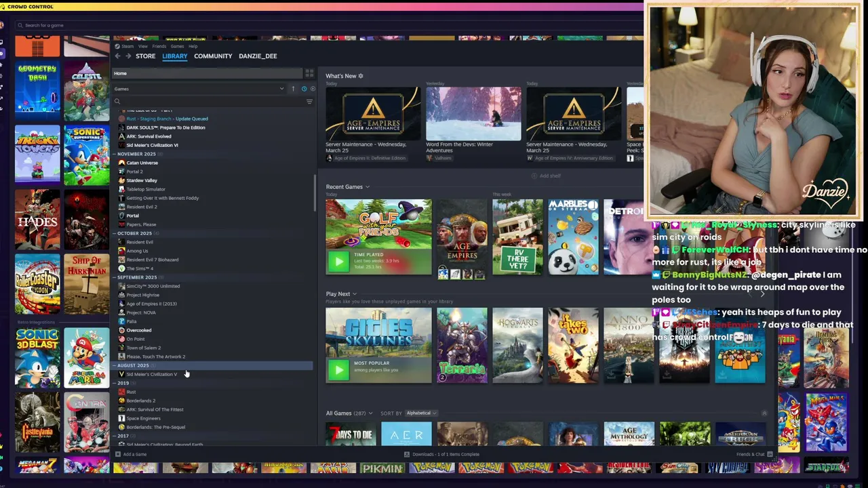Click the Borderlands 2 icon
This screenshot has height=488, width=868.
[121, 401]
